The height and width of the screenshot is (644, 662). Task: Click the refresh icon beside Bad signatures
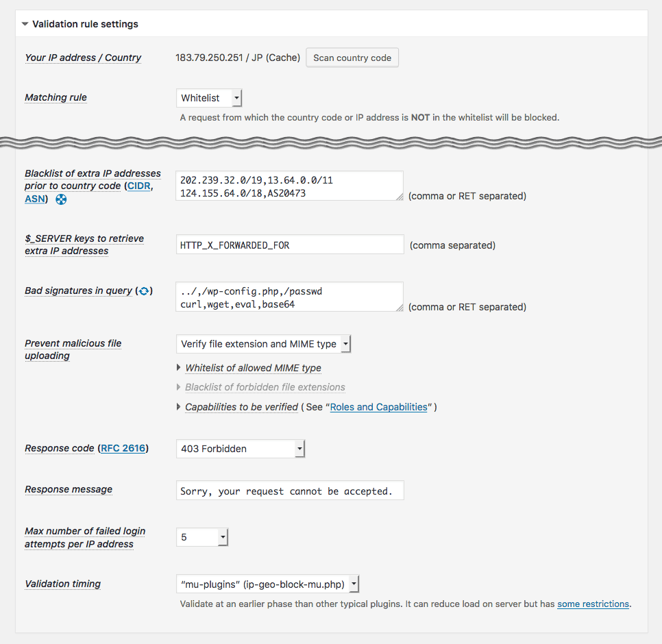point(144,291)
